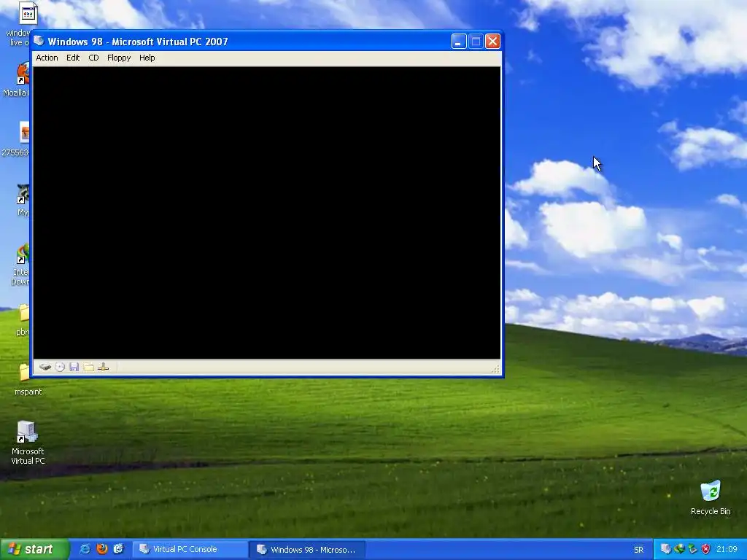
Task: Click the red security shield tray icon
Action: (705, 549)
